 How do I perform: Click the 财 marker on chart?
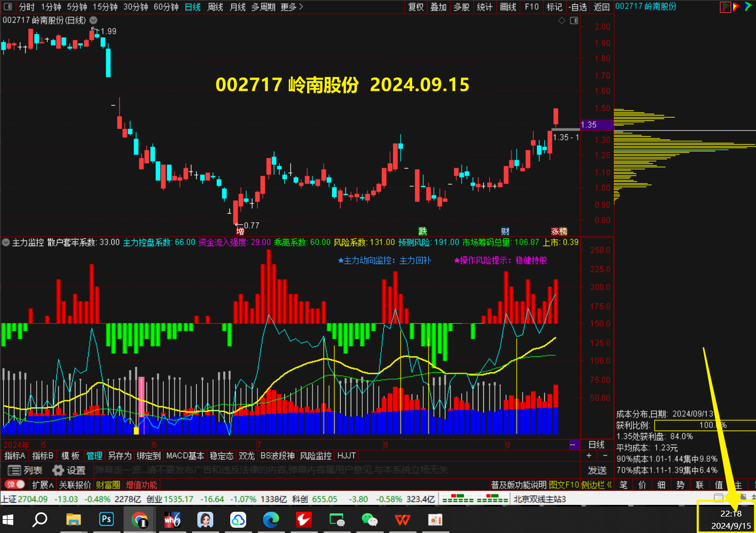pyautogui.click(x=505, y=231)
